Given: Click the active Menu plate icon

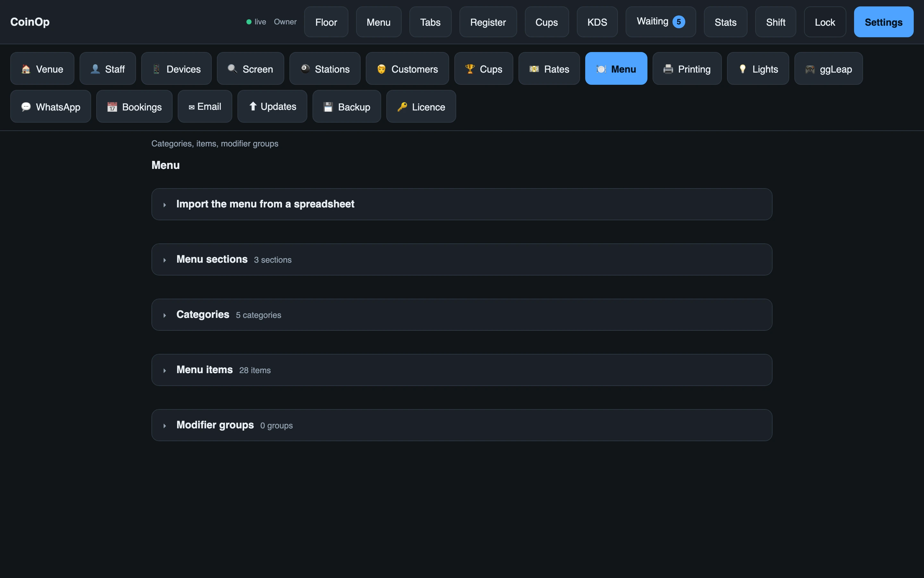Looking at the screenshot, I should coord(601,69).
